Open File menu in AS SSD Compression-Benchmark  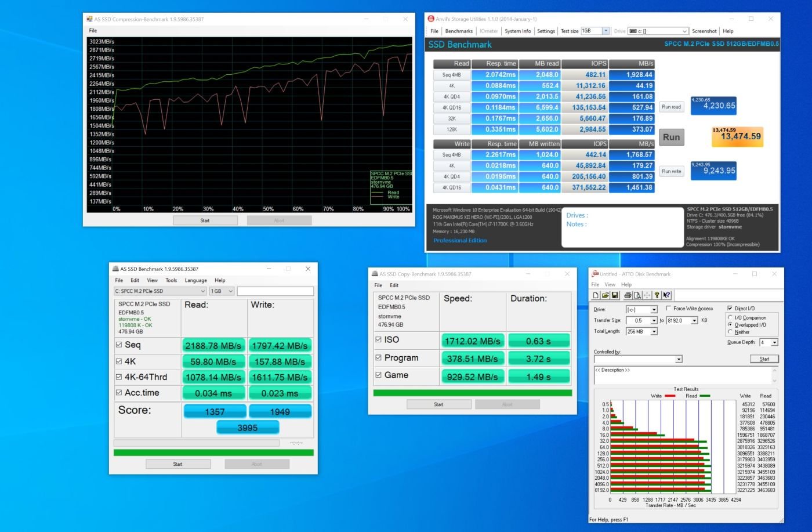(93, 31)
